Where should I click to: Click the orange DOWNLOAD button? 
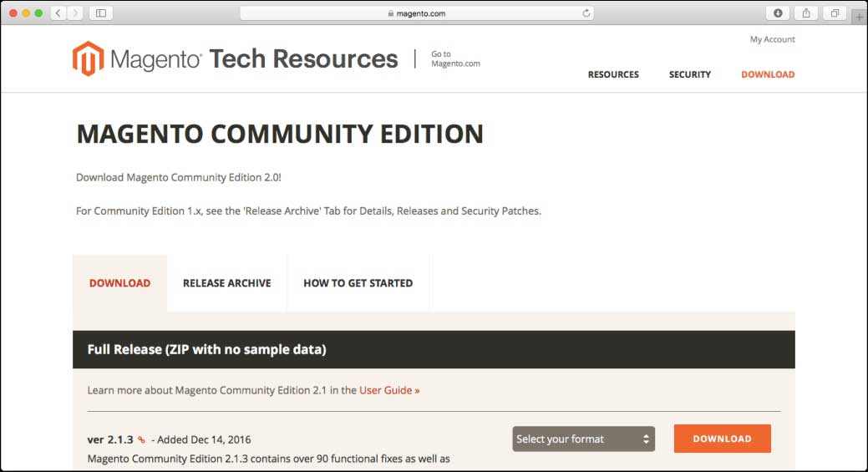point(723,439)
